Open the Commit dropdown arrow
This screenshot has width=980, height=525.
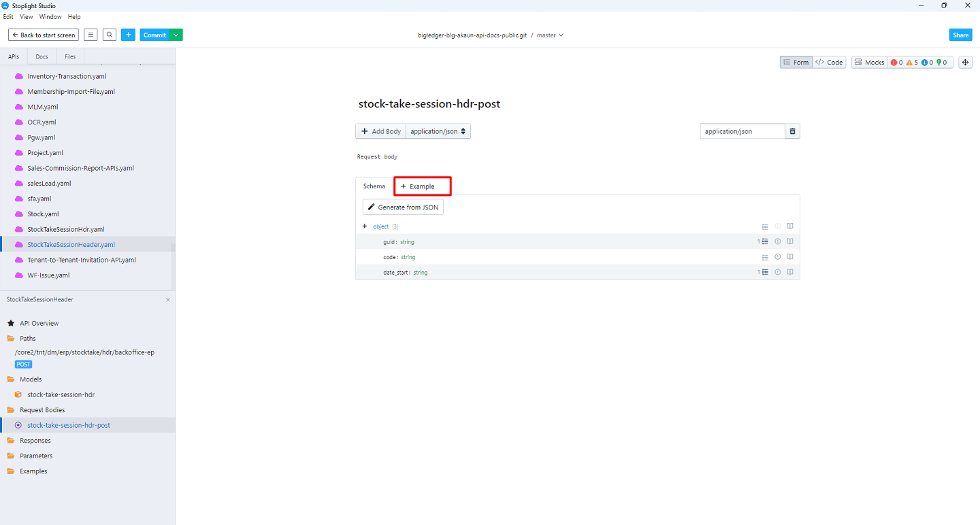click(x=176, y=35)
